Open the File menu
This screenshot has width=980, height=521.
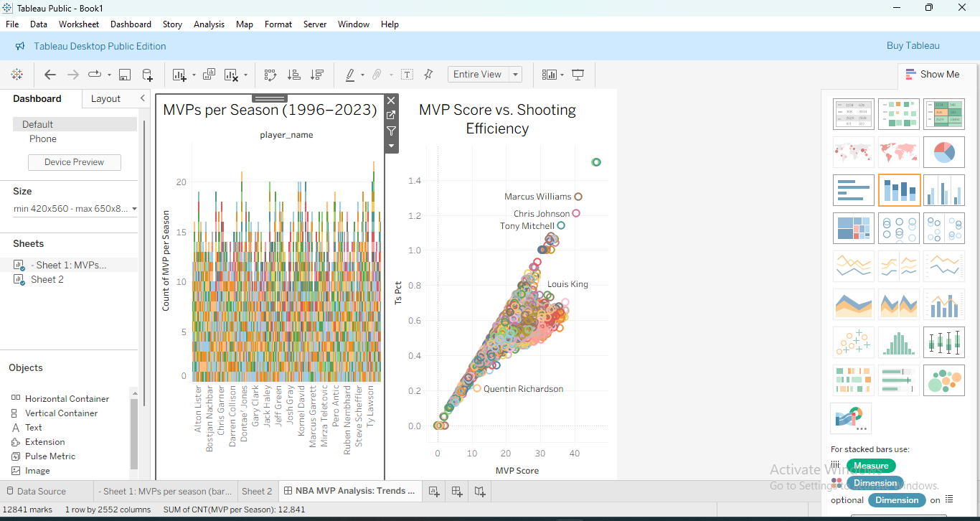pos(12,24)
